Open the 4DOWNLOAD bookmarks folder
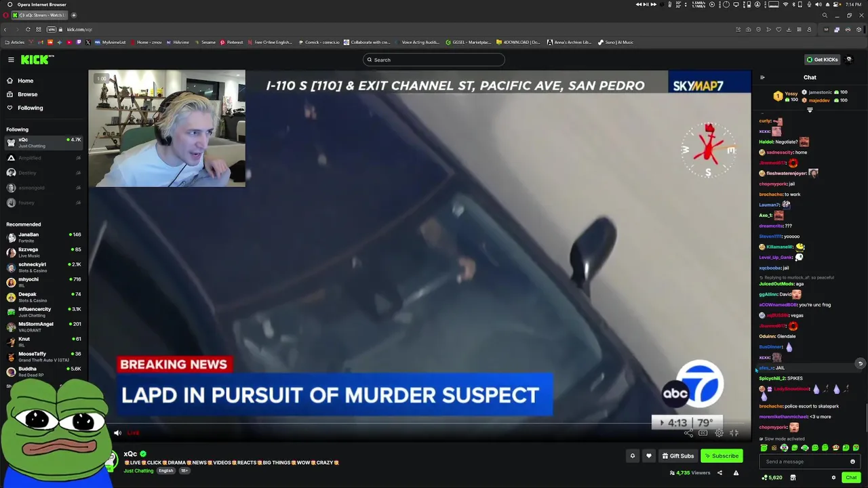The width and height of the screenshot is (868, 488). (x=518, y=42)
